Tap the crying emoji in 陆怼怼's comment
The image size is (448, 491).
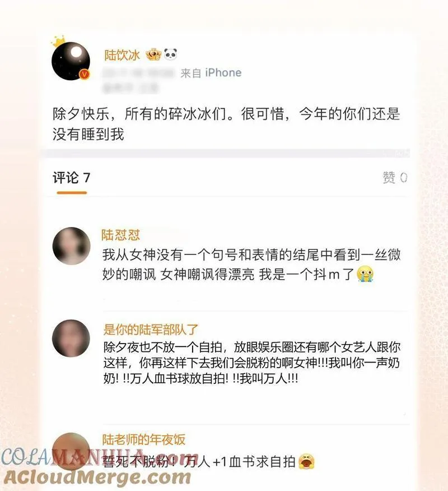[x=365, y=274]
